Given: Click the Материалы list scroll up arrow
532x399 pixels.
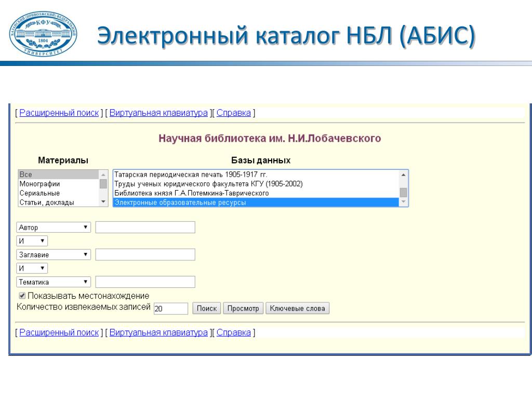Looking at the screenshot, I should click(103, 175).
